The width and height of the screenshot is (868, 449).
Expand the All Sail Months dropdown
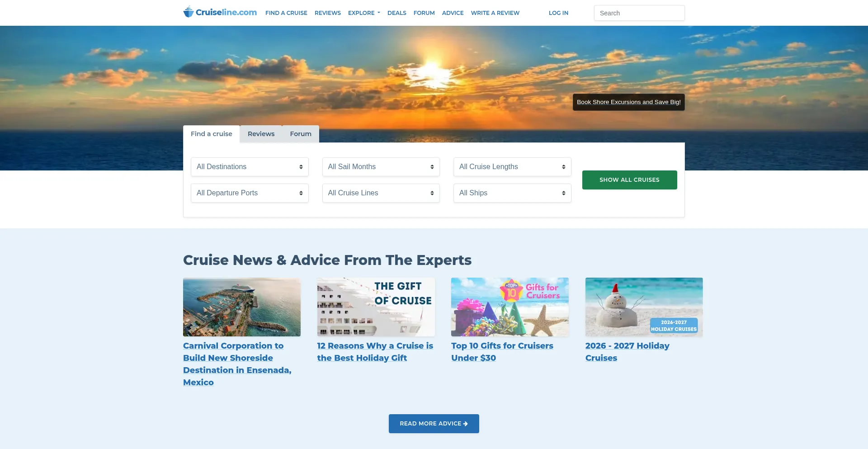coord(381,167)
